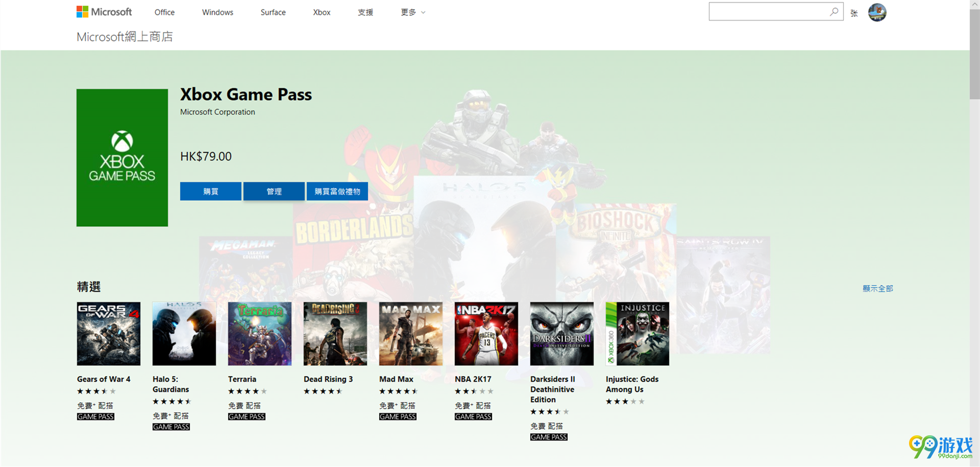Click the GAME PASS badge under Terraria
The width and height of the screenshot is (980, 467).
(x=247, y=416)
